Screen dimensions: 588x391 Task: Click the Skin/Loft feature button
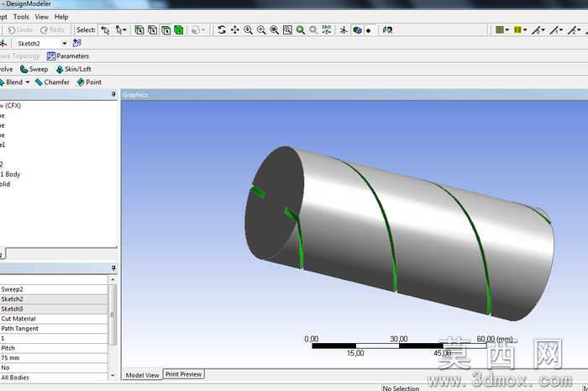74,69
